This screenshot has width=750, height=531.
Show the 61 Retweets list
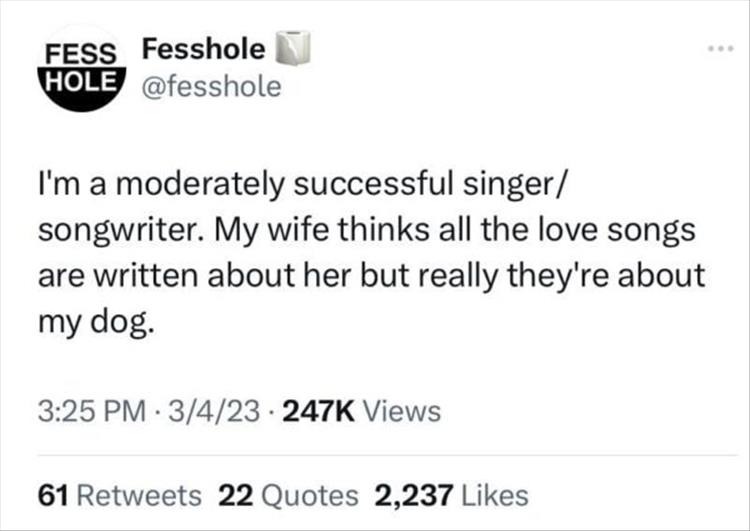tap(119, 494)
